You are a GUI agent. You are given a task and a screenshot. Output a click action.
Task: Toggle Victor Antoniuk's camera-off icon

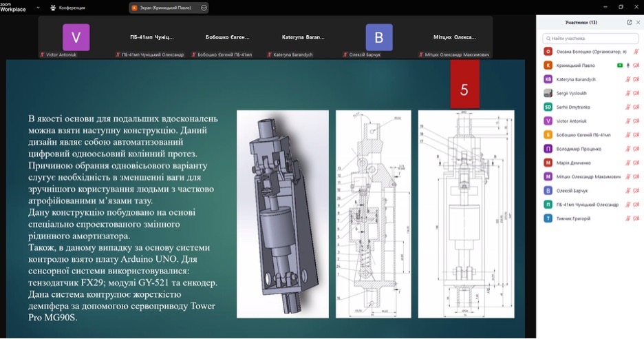coord(636,121)
